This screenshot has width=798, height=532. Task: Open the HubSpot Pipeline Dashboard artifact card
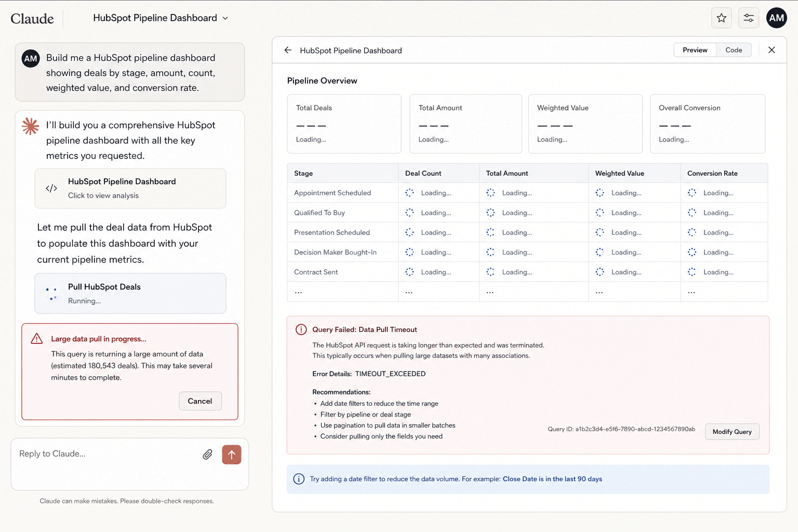[130, 188]
